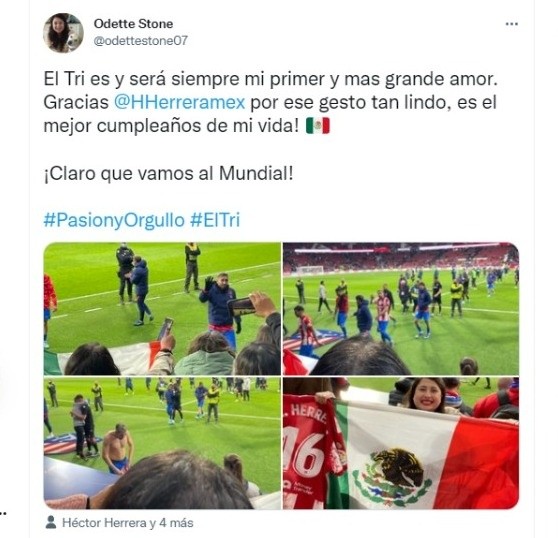This screenshot has width=558, height=538.
Task: Open the #ElTri hashtag
Action: [x=215, y=220]
